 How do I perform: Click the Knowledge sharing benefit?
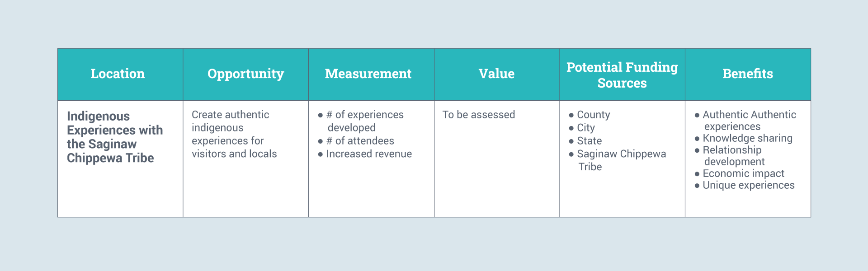point(747,138)
